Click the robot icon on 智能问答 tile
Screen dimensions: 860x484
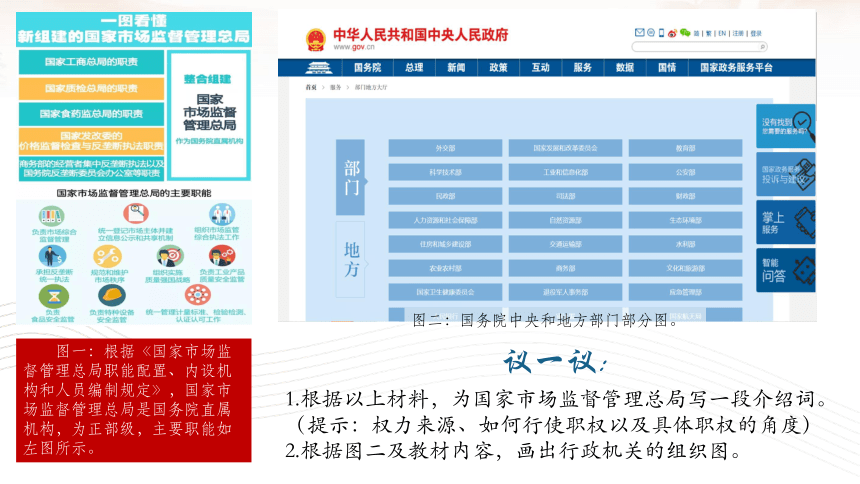pyautogui.click(x=804, y=271)
